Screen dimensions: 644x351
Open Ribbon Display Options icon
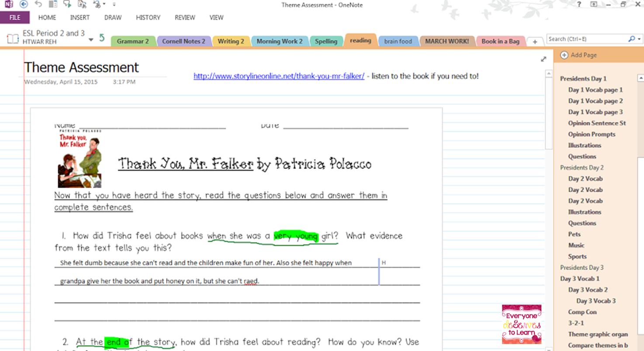[594, 4]
